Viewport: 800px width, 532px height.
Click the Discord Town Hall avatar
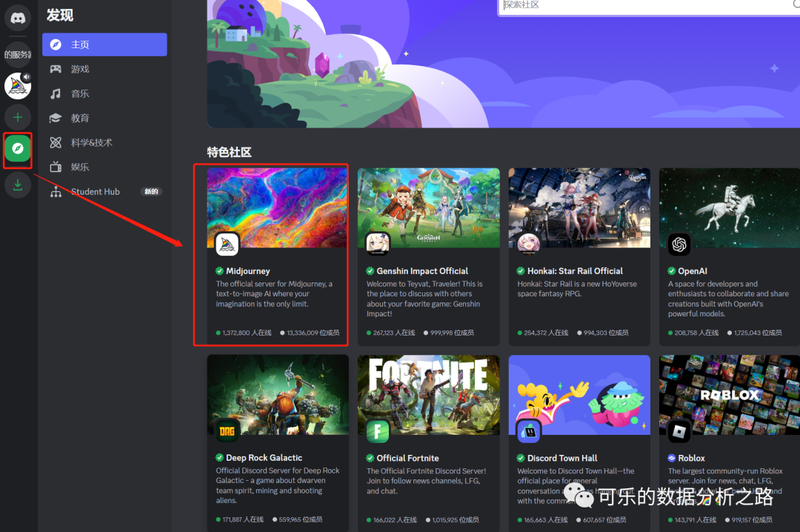point(529,431)
